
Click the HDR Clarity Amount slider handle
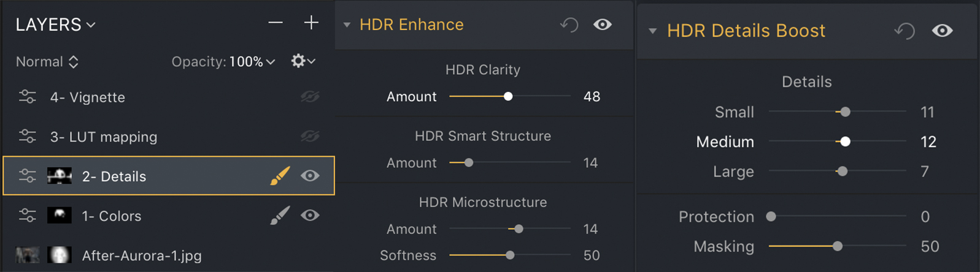(x=508, y=97)
